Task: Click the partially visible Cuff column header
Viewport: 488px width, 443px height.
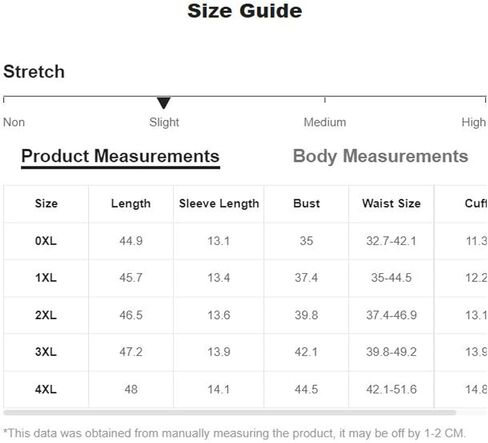Action: coord(476,203)
